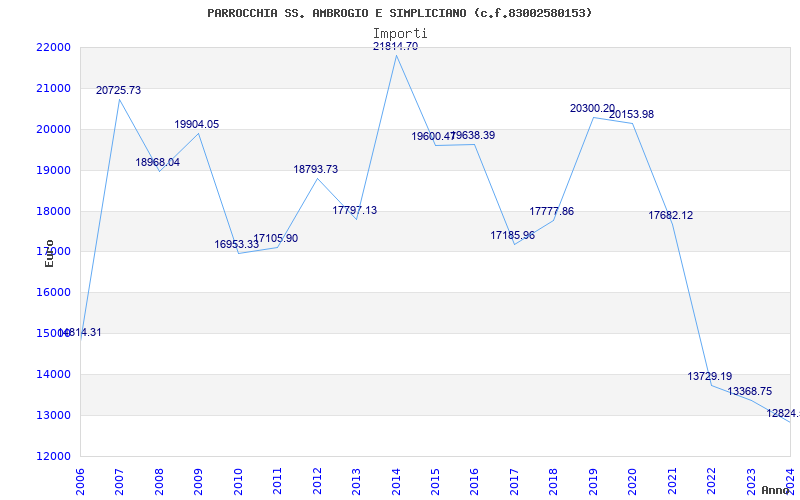Select the 19904.05 data label

196,124
